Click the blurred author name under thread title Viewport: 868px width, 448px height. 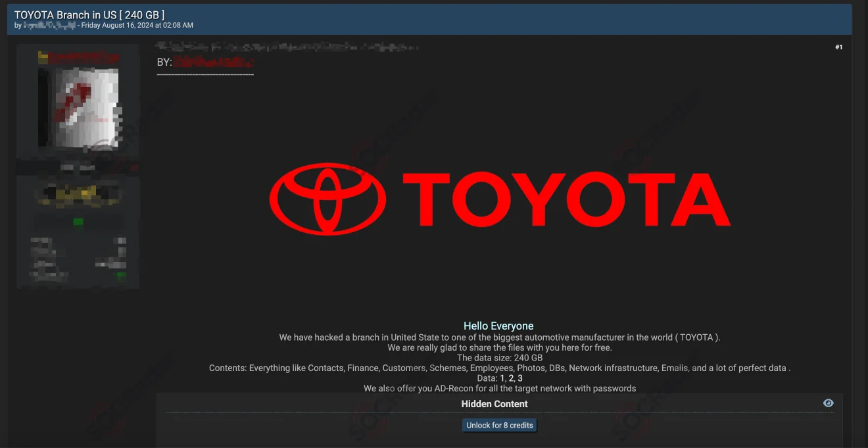click(x=49, y=26)
